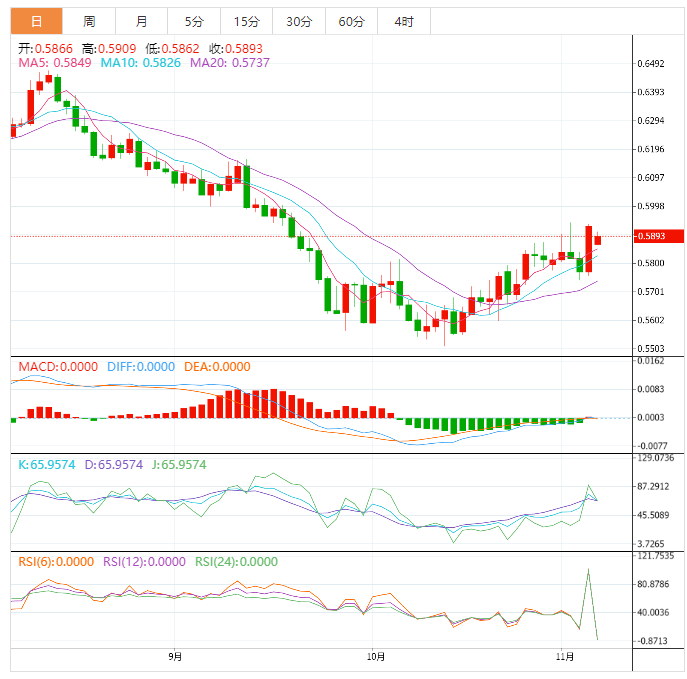Open the 30分 timeframe tab
The height and width of the screenshot is (679, 687).
tap(299, 21)
